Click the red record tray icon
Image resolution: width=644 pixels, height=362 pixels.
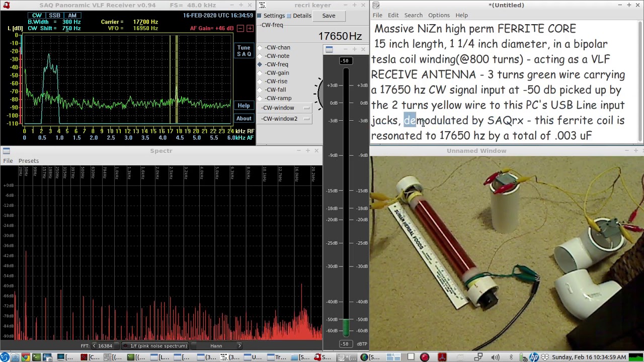(425, 357)
